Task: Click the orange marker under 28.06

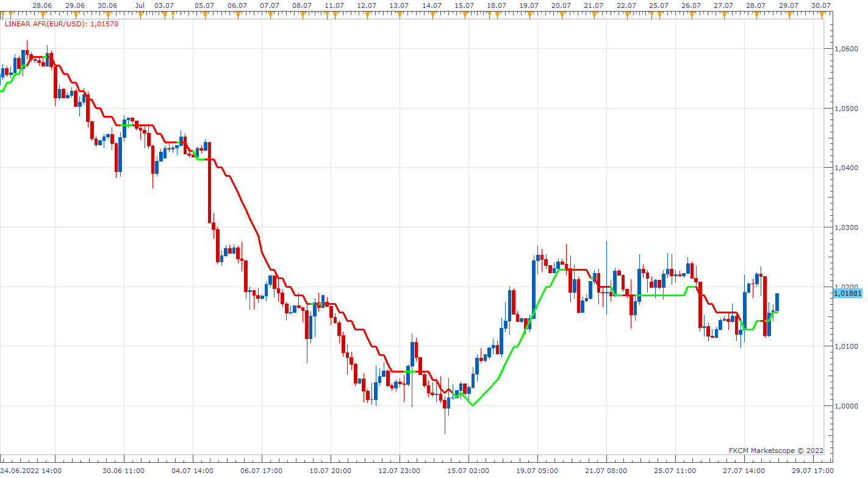Action: click(41, 14)
